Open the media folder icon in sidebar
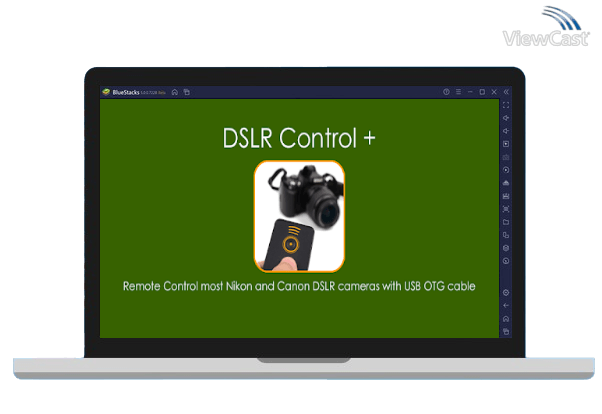The height and width of the screenshot is (414, 602). 506,222
